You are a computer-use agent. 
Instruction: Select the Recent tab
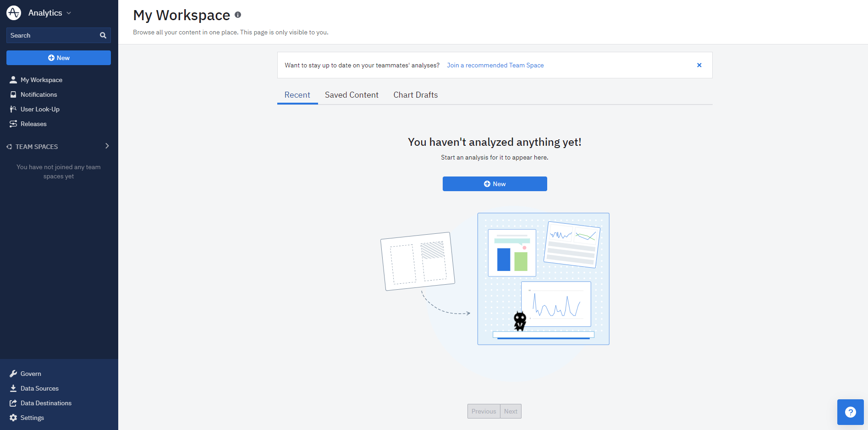tap(297, 95)
